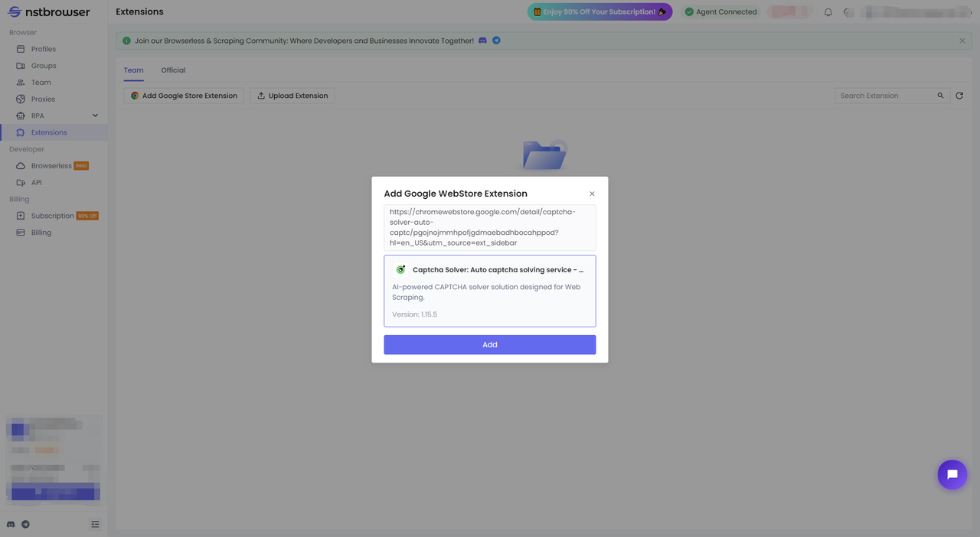Switch to the Team tab
Screen dimensions: 980x537
(x=133, y=70)
